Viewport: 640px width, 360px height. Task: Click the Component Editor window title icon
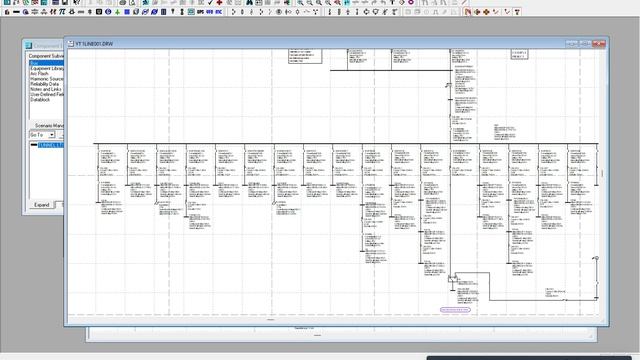(28, 45)
